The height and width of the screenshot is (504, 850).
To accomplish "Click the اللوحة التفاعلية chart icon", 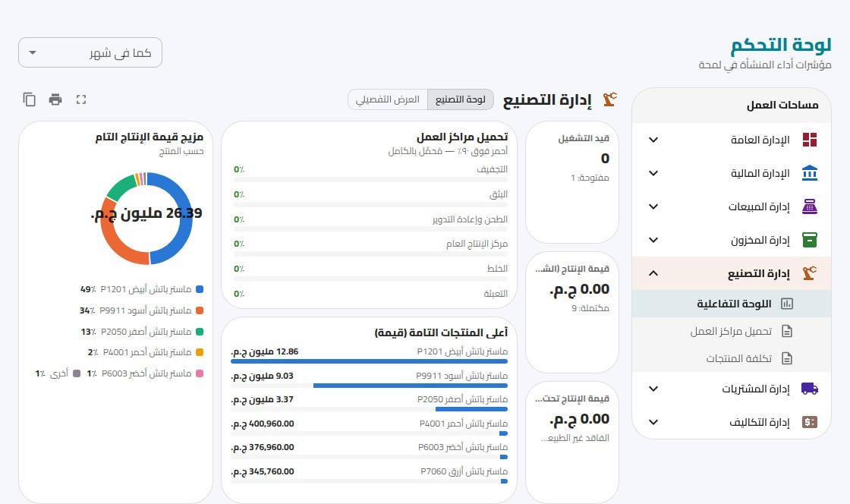I will (786, 304).
